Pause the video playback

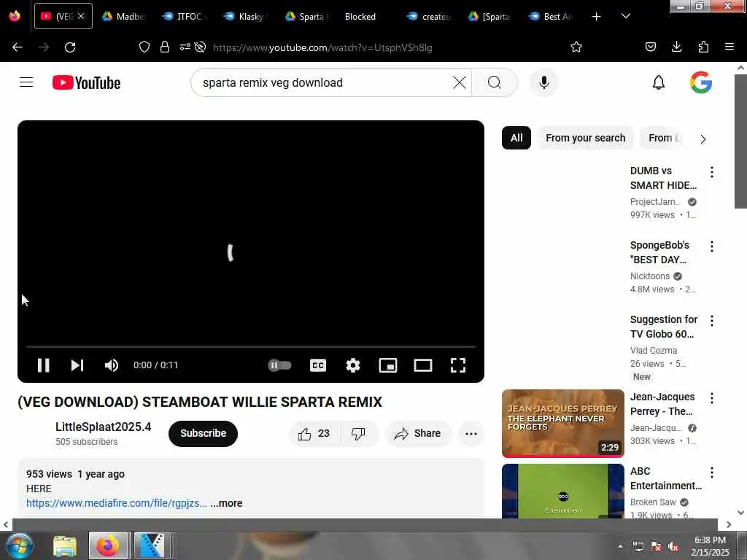pos(43,365)
